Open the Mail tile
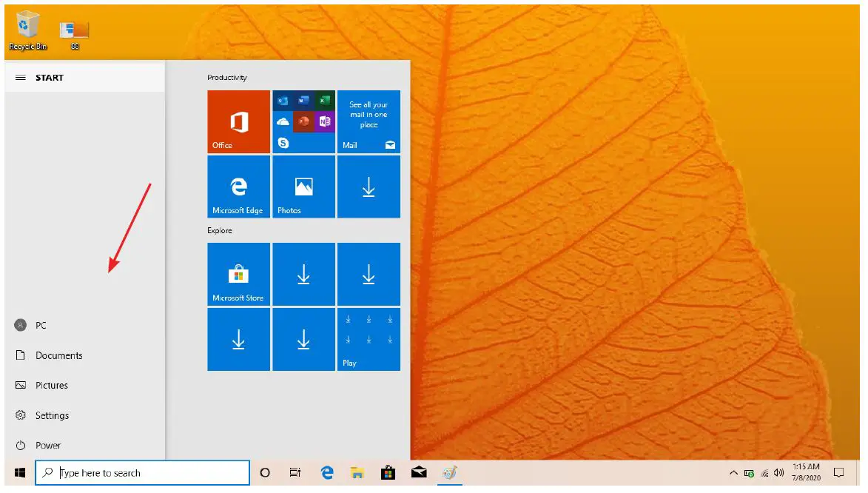Viewport: 868px width, 493px height. pyautogui.click(x=369, y=122)
